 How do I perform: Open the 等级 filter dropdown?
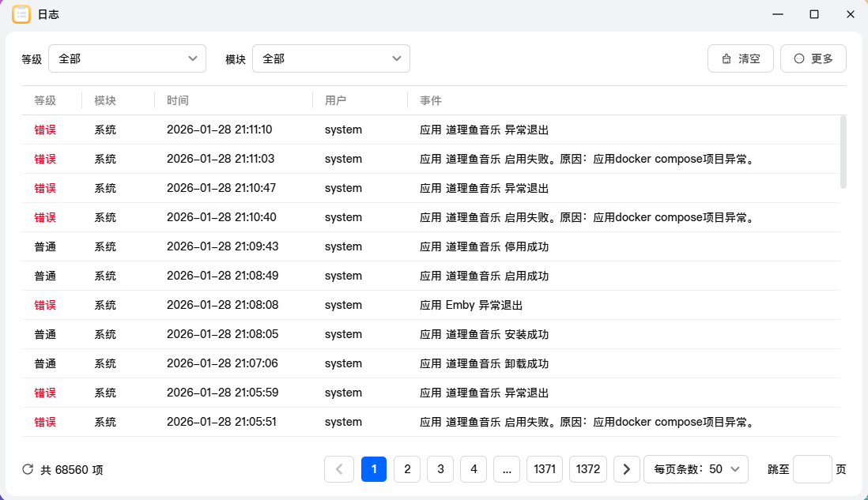(x=126, y=58)
